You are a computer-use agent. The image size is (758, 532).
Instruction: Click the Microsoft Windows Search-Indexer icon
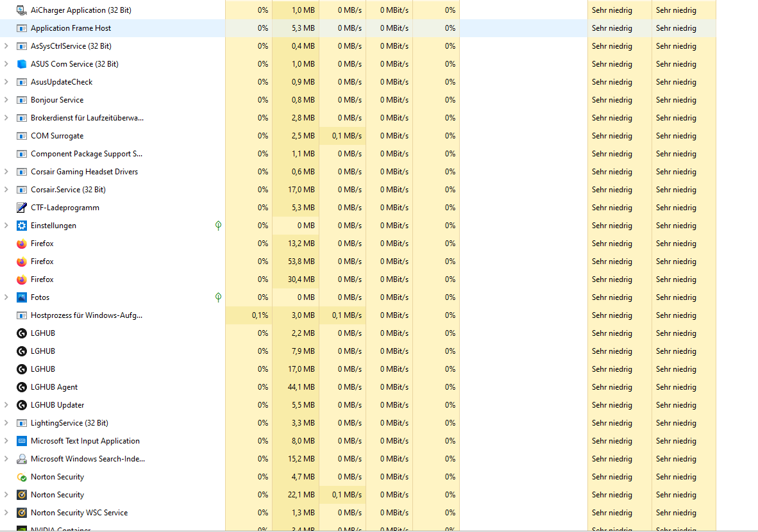coord(21,459)
